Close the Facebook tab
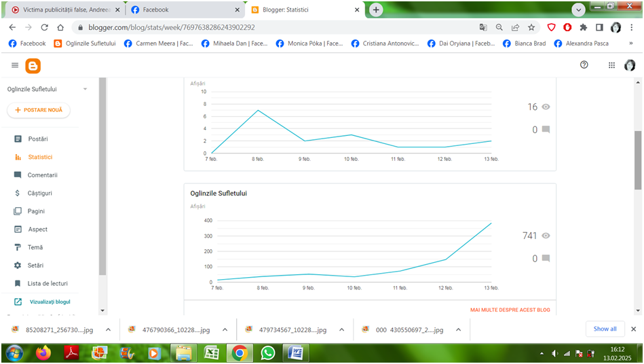 coord(237,10)
